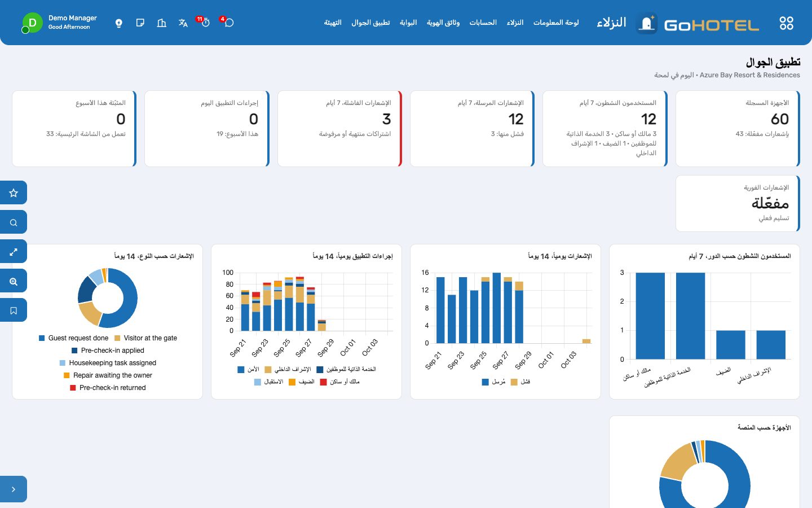Viewport: 812px width, 508px height.
Task: Toggle فشل legend in daily notifications chart
Action: pos(520,382)
